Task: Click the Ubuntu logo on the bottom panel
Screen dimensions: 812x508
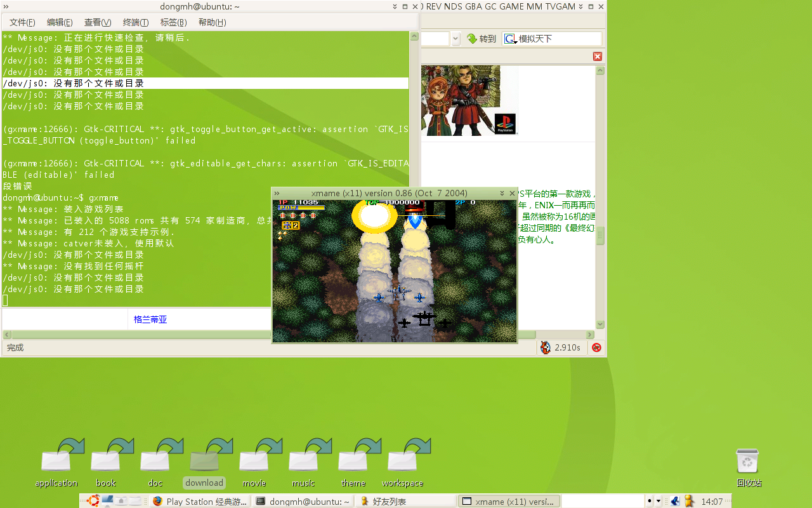Action: point(94,501)
